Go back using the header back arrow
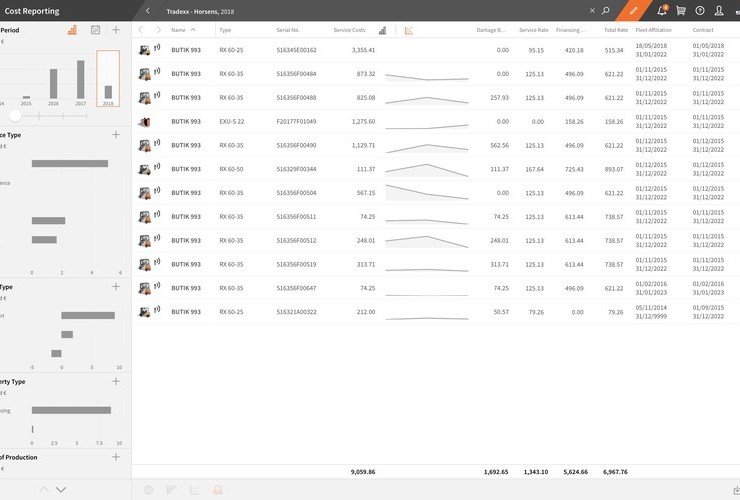Viewport: 740px width, 500px height. [148, 11]
